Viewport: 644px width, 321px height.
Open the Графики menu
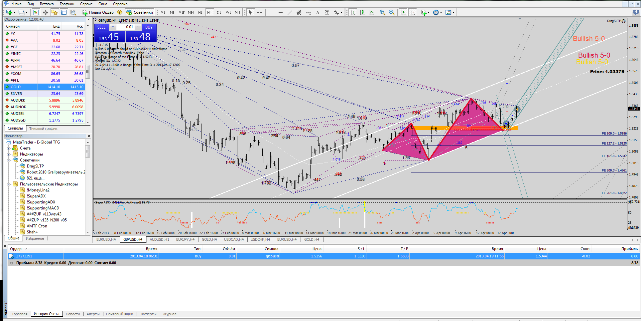(x=67, y=4)
